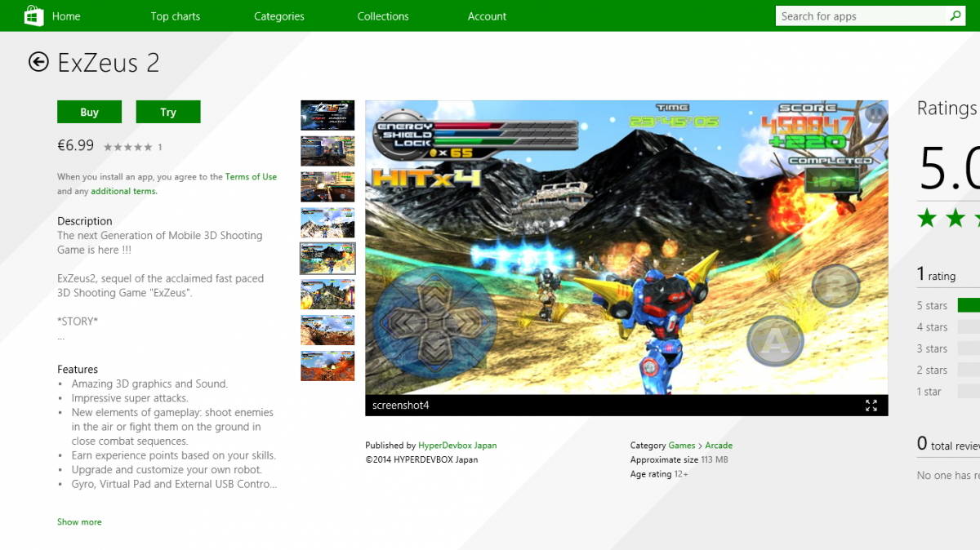Select the fourth screenshot thumbnail
Viewport: 980px width, 550px height.
[x=327, y=223]
